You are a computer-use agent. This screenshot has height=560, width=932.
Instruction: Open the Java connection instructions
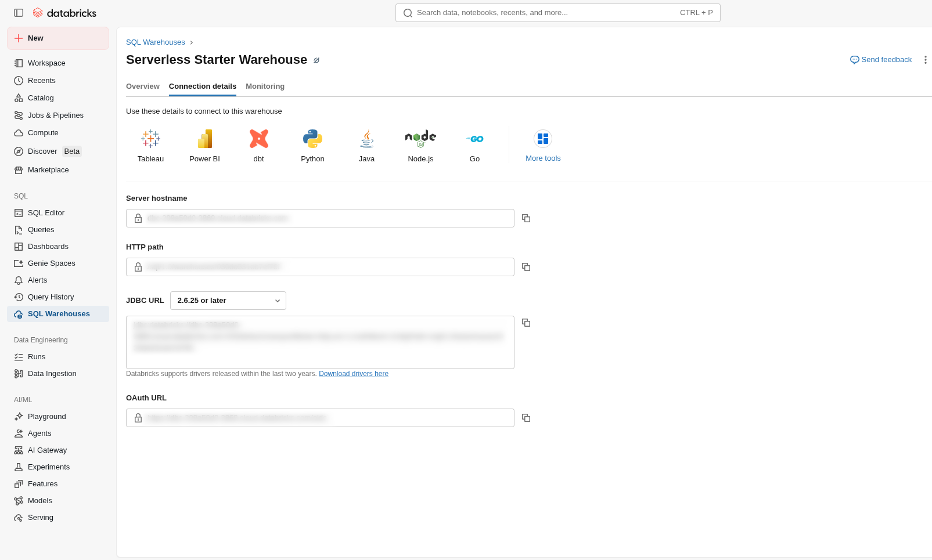(366, 146)
